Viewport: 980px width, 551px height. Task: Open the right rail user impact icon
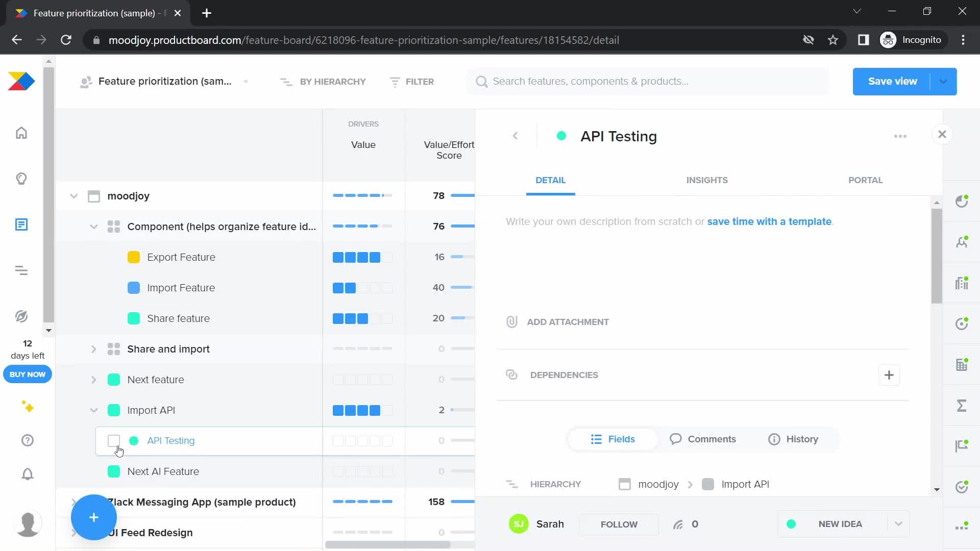coord(962,242)
